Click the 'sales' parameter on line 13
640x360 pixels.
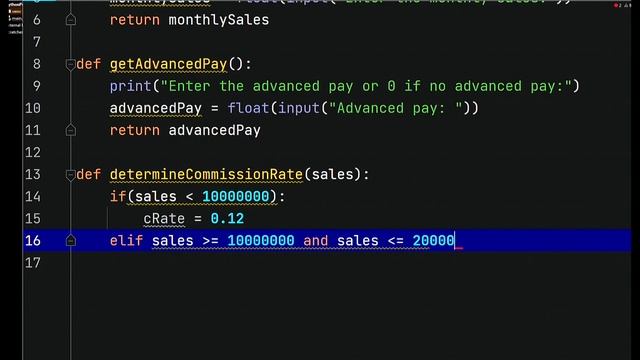click(333, 175)
